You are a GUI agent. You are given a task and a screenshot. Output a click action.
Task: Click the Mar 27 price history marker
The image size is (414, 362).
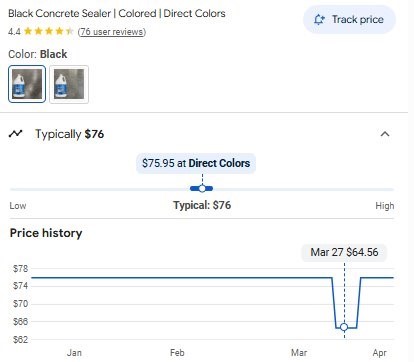point(344,327)
